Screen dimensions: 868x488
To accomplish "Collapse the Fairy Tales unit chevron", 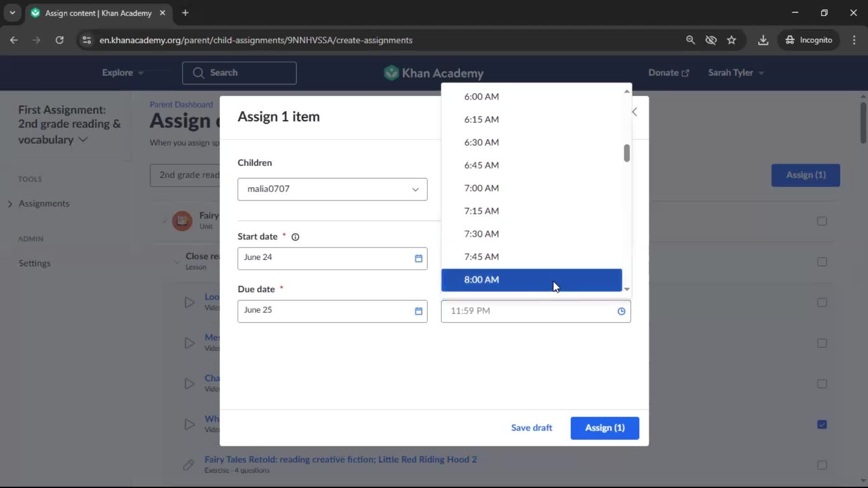I will (x=165, y=221).
